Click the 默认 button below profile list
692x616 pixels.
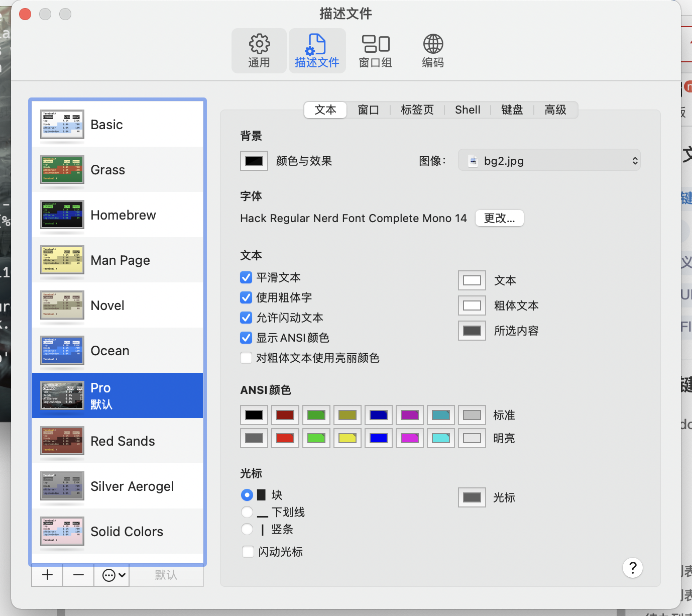166,575
